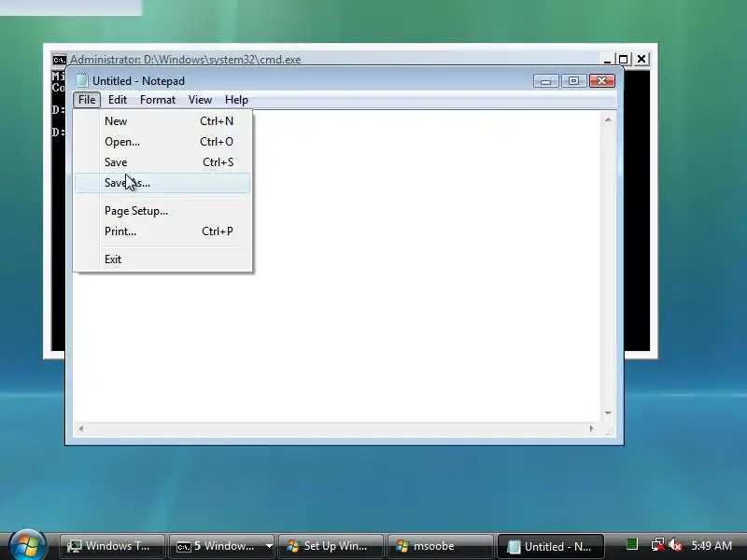
Task: Select New from the File menu
Action: point(162,121)
